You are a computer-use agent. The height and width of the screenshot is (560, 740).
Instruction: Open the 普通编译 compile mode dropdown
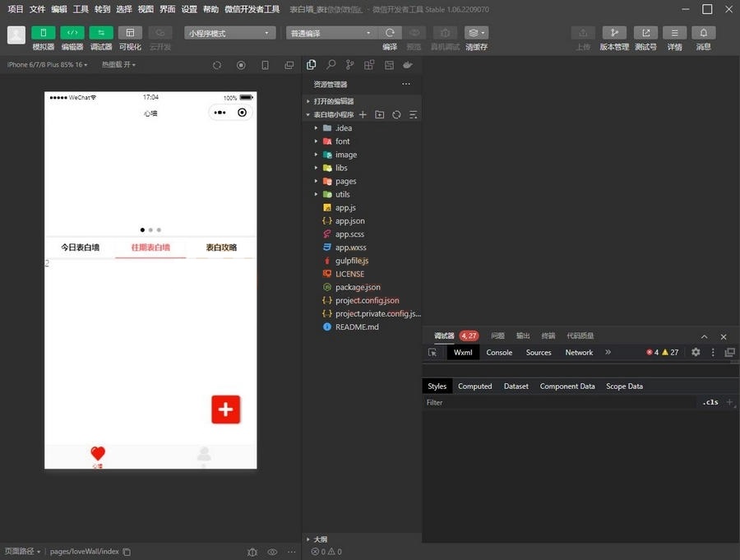331,33
